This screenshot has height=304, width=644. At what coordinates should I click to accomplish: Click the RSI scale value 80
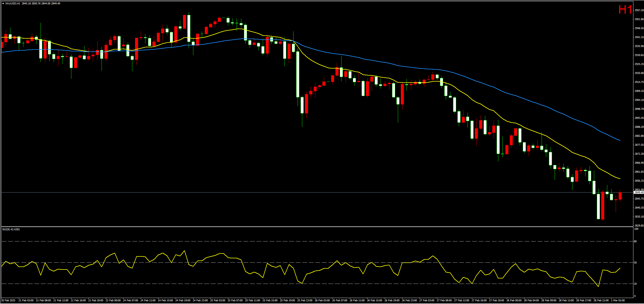635,241
